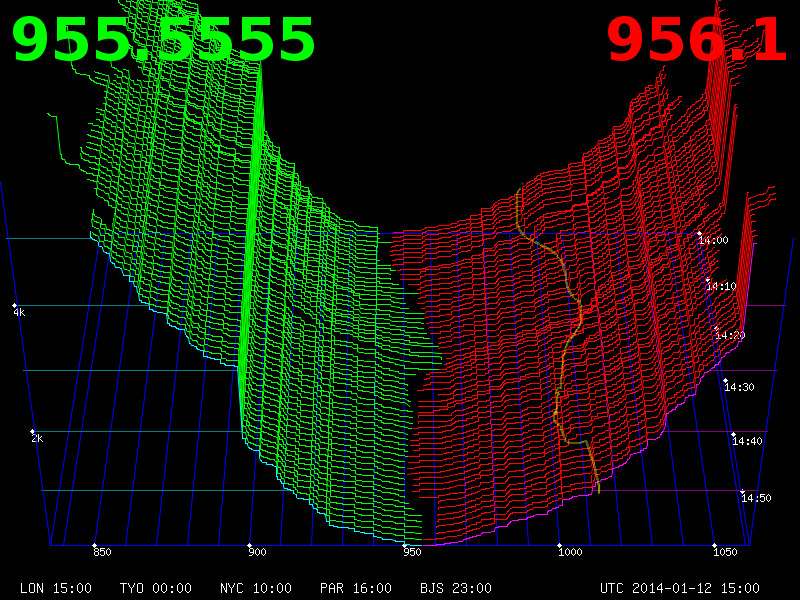Select the 14:50 time axis marker
This screenshot has width=800, height=600.
pos(756,498)
